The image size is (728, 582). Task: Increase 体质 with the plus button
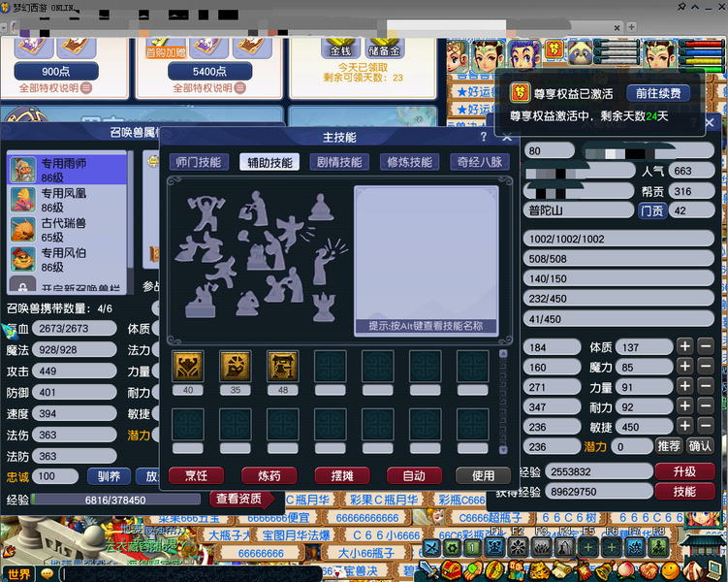point(684,346)
